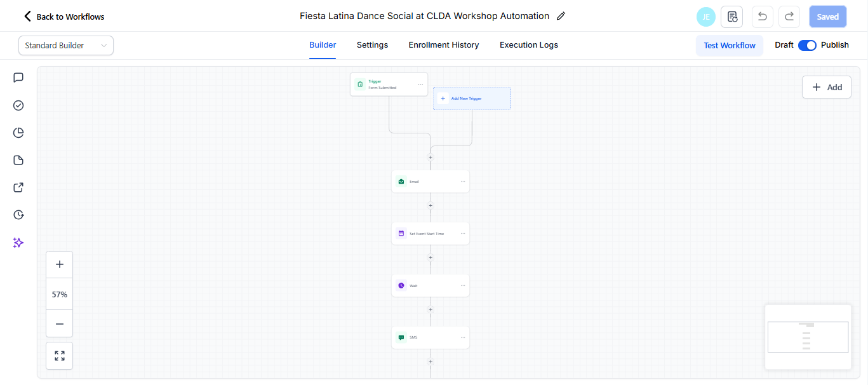The image size is (868, 385).
Task: Click the zoom out minus button
Action: tap(60, 324)
